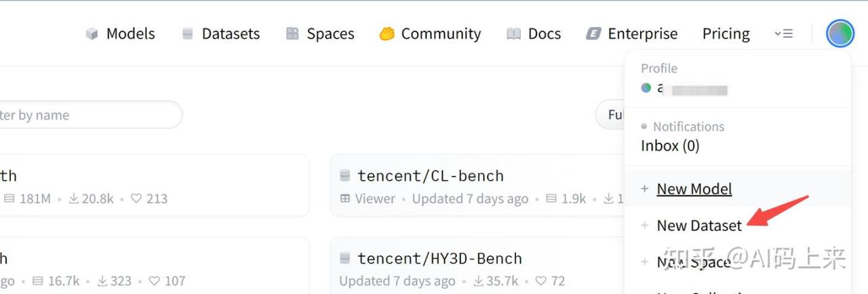868x294 pixels.
Task: Click the profile username entry
Action: 685,89
